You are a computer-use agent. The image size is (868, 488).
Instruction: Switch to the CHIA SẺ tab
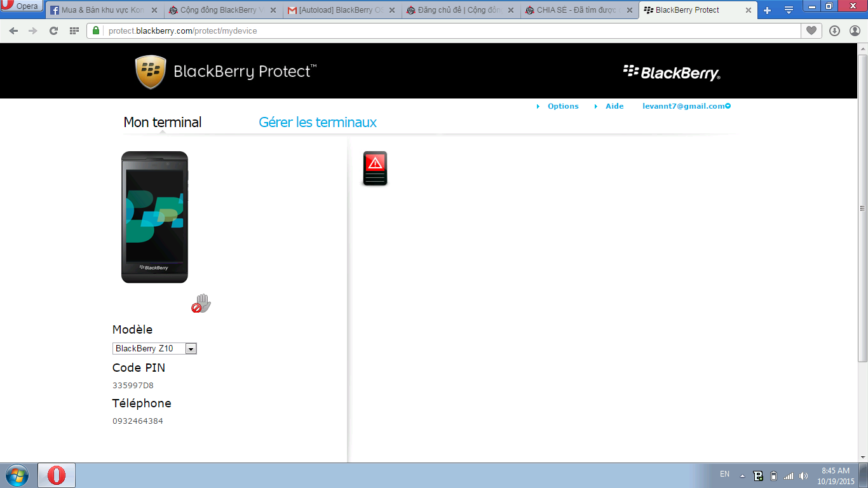[581, 10]
